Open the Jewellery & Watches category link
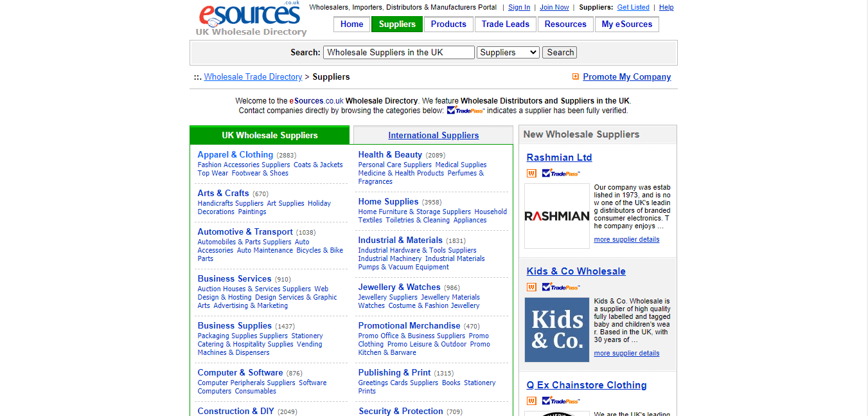Screen dimensions: 868x416 click(399, 287)
